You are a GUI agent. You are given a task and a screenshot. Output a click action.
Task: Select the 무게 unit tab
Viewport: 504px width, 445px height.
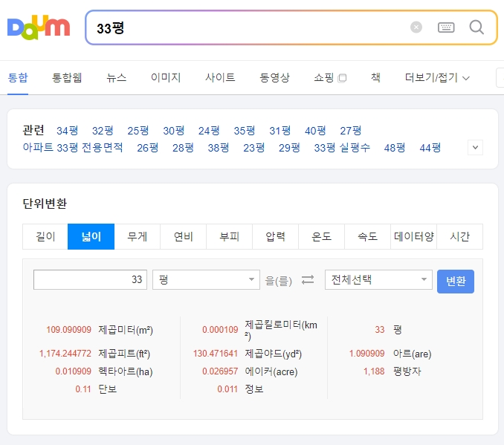click(138, 236)
